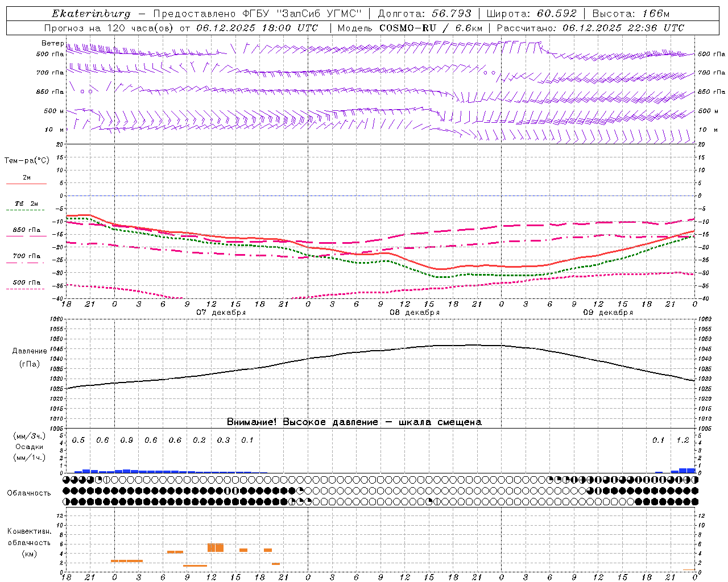Click the "Td 2м" dew point legend entry

click(x=27, y=203)
